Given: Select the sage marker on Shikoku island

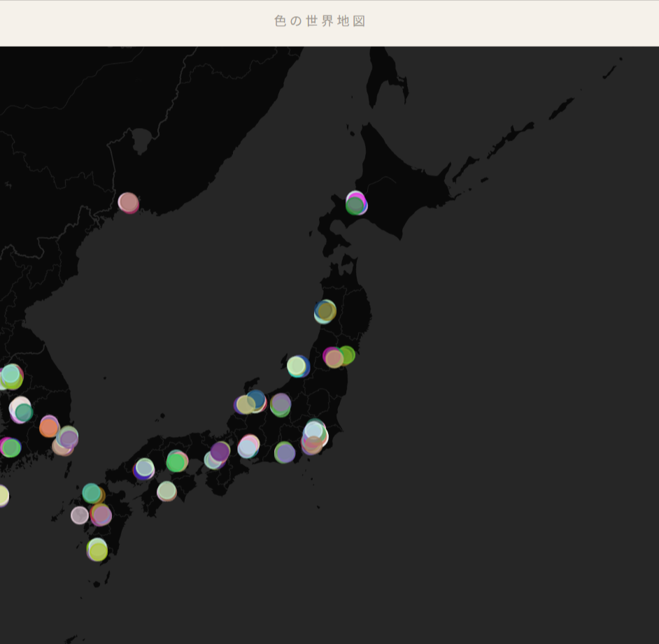Looking at the screenshot, I should coord(166,491).
